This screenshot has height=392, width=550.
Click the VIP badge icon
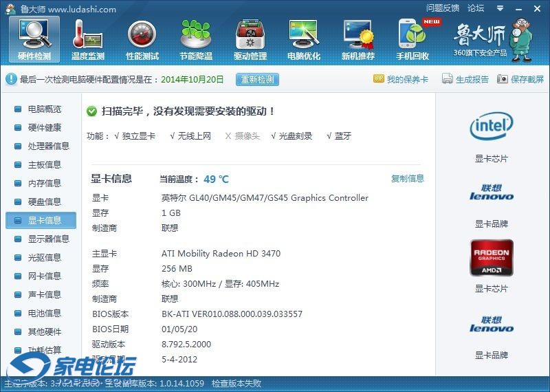(x=379, y=78)
